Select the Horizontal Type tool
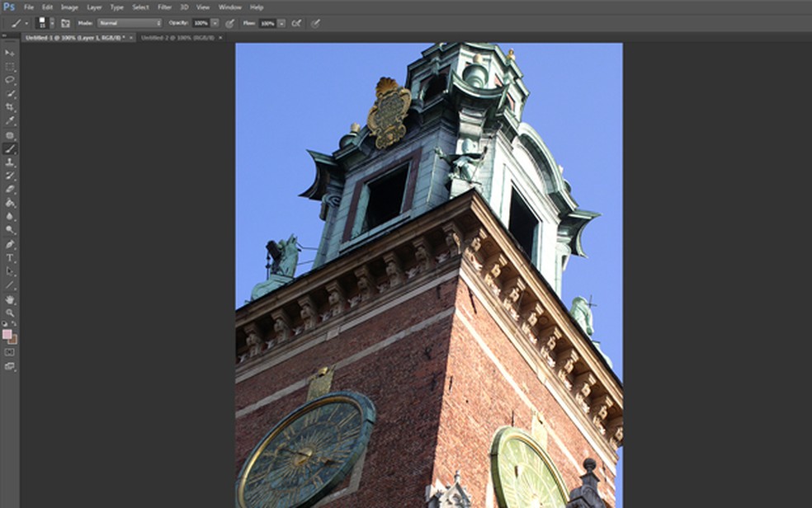812x508 pixels. click(10, 257)
